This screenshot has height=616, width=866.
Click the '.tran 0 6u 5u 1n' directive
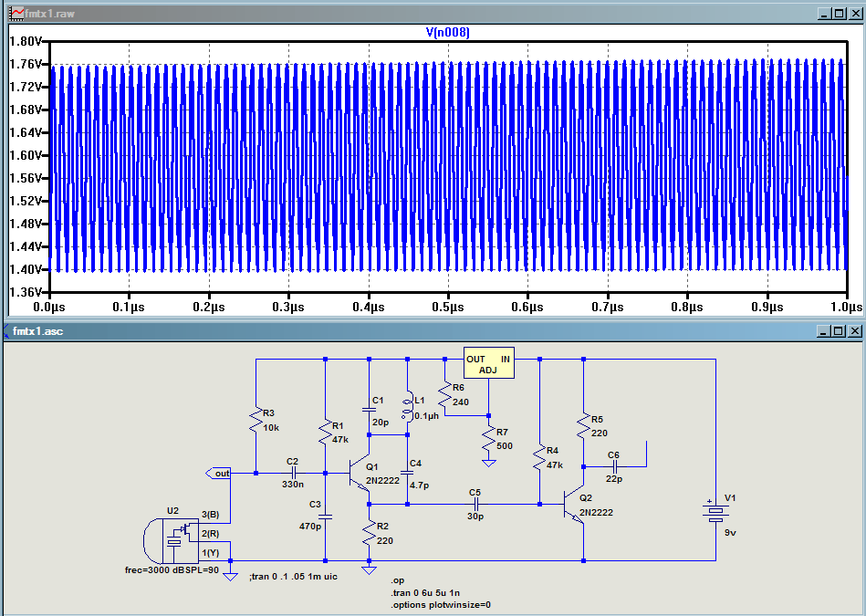pyautogui.click(x=426, y=593)
